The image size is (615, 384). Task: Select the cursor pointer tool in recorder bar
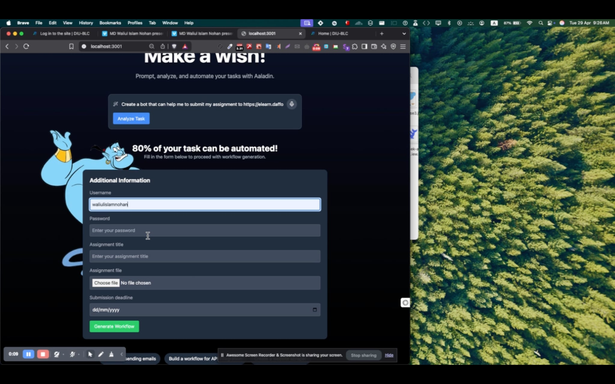(90, 354)
